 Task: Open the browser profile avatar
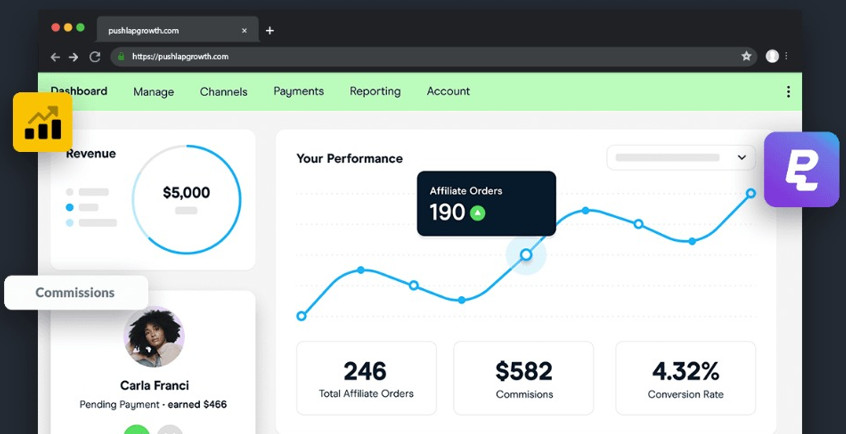(x=772, y=57)
